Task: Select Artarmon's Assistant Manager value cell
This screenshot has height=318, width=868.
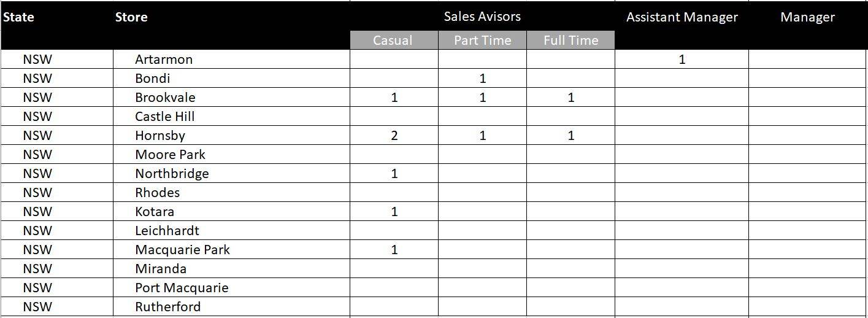Action: tap(682, 60)
